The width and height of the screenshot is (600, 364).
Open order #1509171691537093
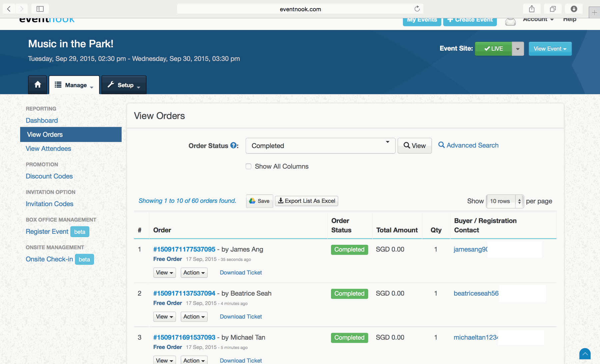[184, 337]
